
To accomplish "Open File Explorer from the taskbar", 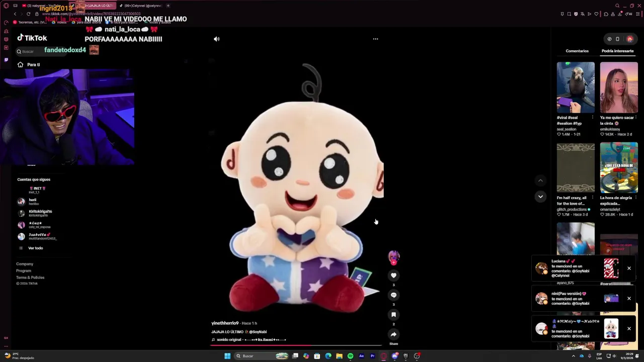I will coord(339,356).
